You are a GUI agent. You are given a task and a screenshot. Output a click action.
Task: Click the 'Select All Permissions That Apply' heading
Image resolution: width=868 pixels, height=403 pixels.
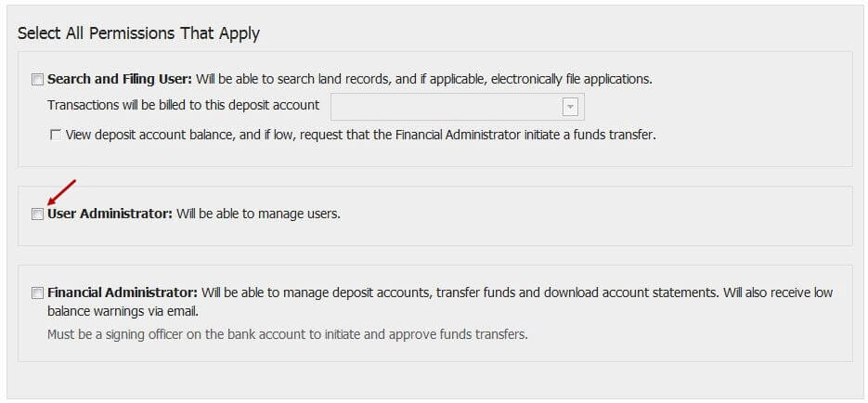click(x=138, y=33)
